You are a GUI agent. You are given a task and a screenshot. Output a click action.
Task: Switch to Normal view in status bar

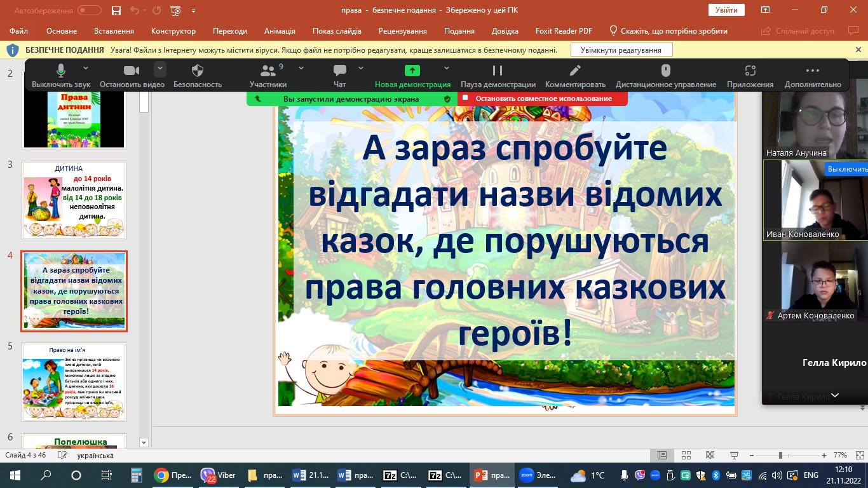(662, 456)
